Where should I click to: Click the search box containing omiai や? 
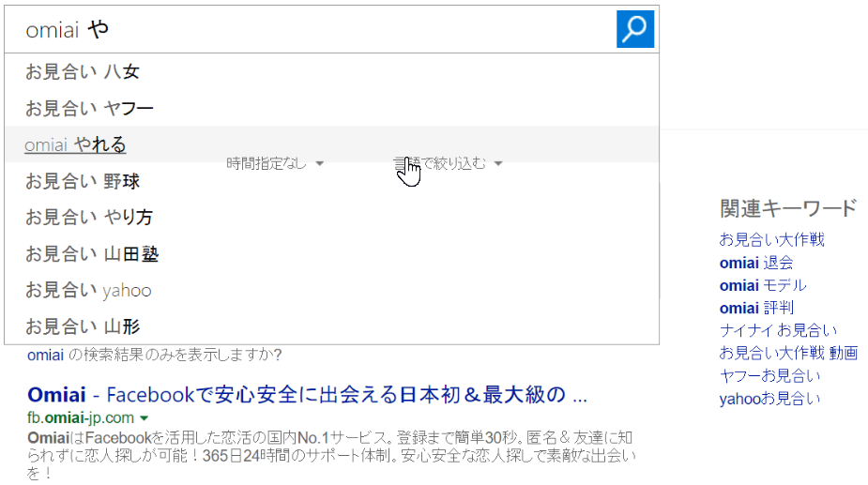tap(310, 30)
